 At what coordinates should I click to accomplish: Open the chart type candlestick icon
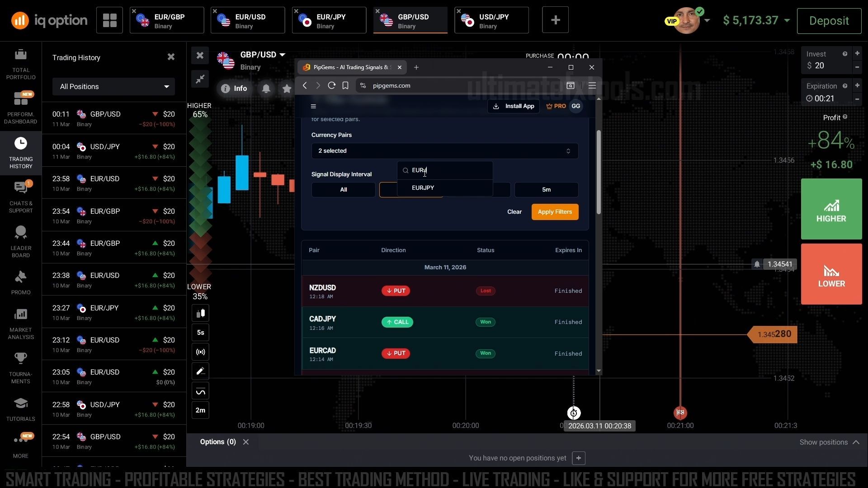[200, 313]
